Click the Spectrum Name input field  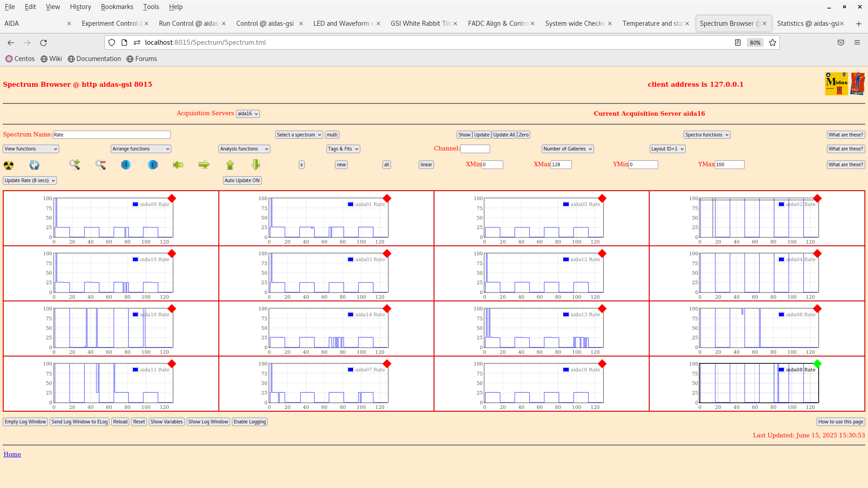112,135
